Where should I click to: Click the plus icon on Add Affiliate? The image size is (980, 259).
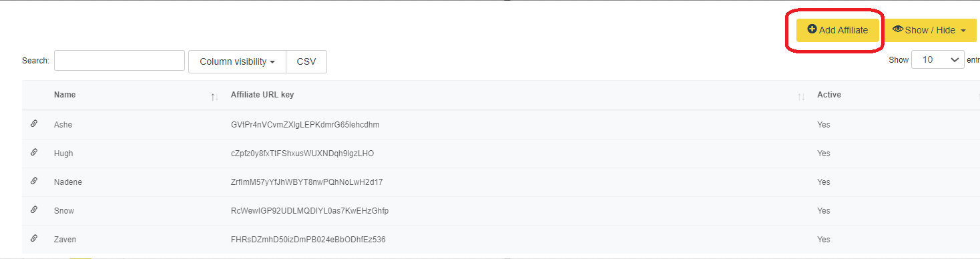coord(812,29)
